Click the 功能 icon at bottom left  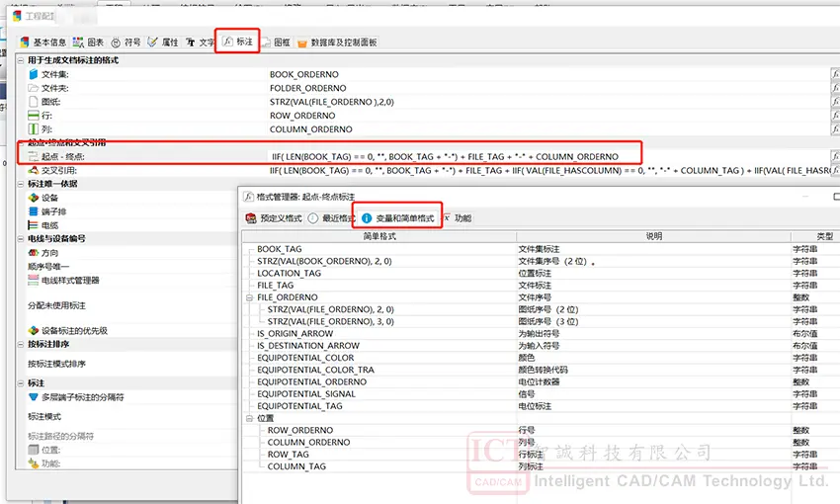(x=34, y=463)
